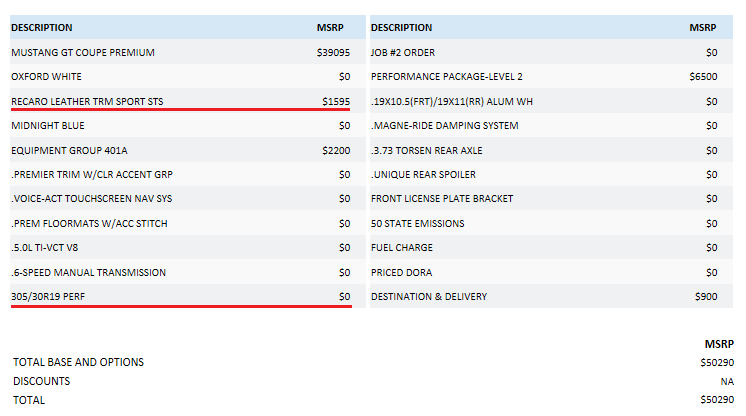The image size is (746, 416).
Task: Click the .5.0L TI-VCT V8 entry
Action: click(x=45, y=248)
